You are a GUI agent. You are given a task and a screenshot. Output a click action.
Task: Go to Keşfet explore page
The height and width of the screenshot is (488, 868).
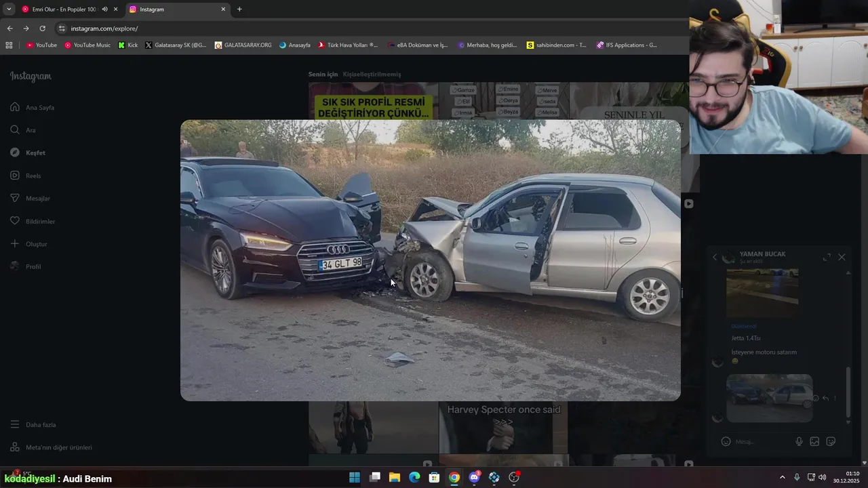[28, 152]
